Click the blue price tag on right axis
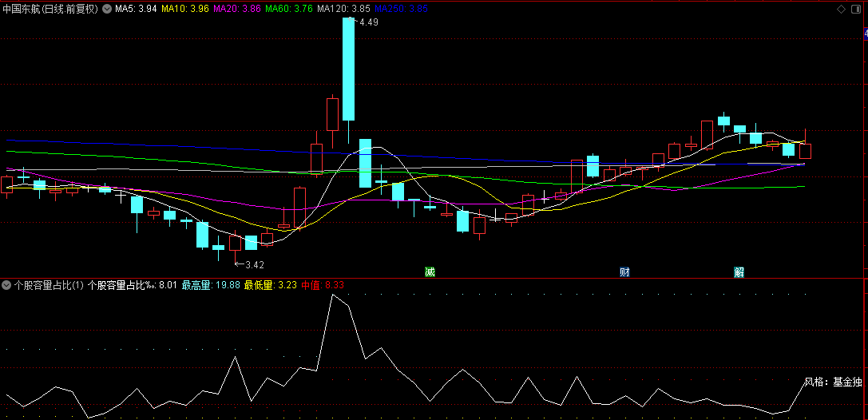Screen dimensions: 868x420 coord(866,34)
